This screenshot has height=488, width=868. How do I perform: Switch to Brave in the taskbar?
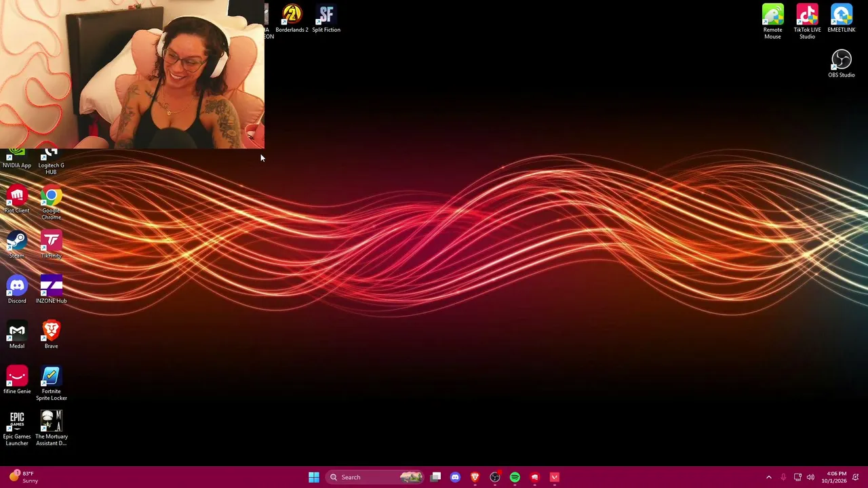click(475, 477)
